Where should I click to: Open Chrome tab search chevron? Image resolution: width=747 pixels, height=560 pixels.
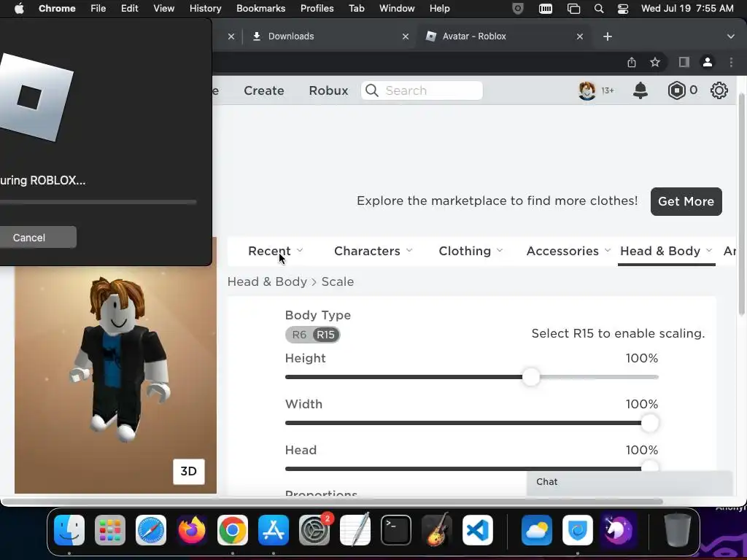click(731, 36)
